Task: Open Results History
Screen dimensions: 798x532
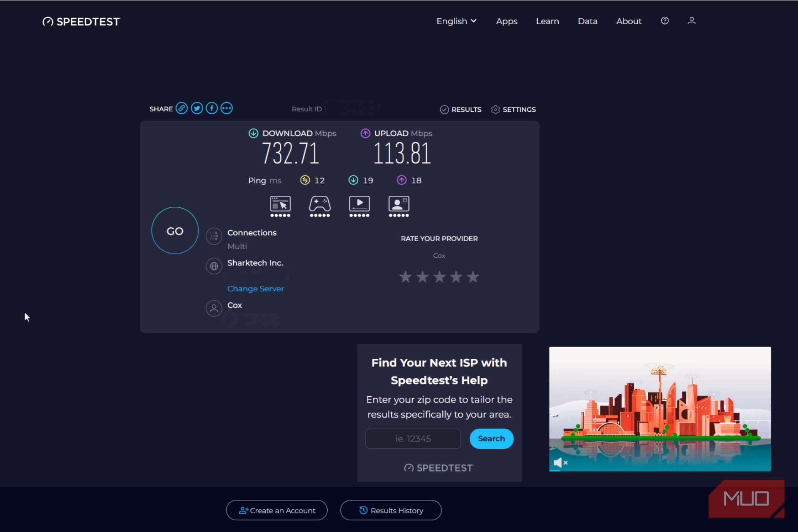Action: pyautogui.click(x=391, y=510)
